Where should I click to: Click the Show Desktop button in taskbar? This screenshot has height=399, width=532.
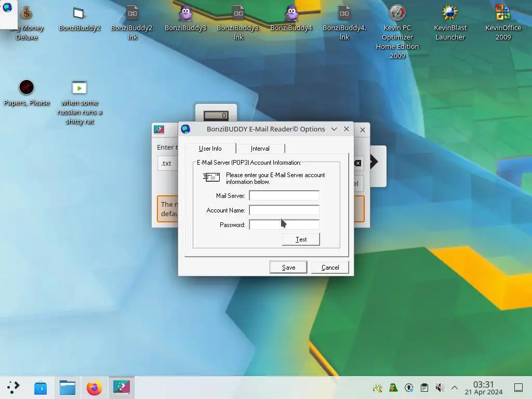518,388
